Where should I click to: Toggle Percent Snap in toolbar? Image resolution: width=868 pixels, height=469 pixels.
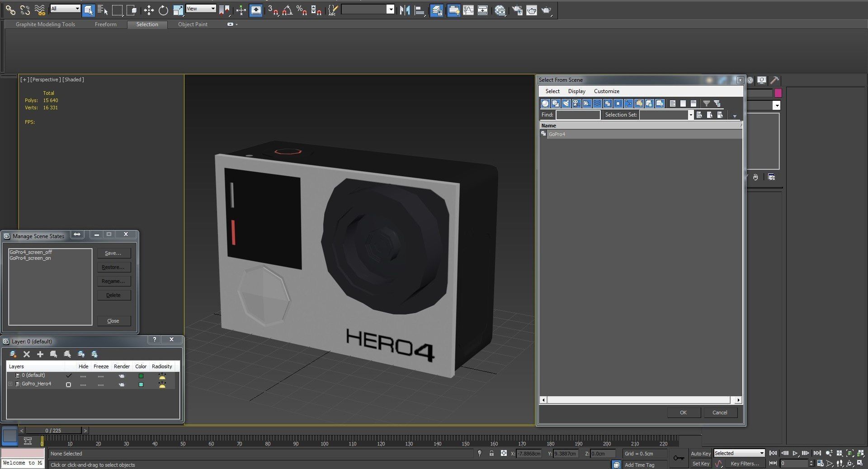tap(302, 10)
